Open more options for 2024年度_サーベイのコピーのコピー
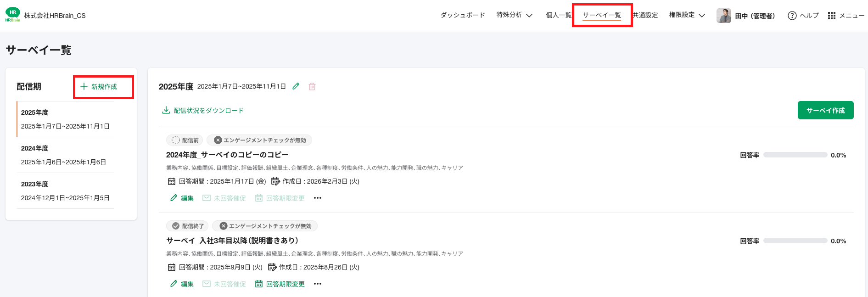 click(318, 198)
